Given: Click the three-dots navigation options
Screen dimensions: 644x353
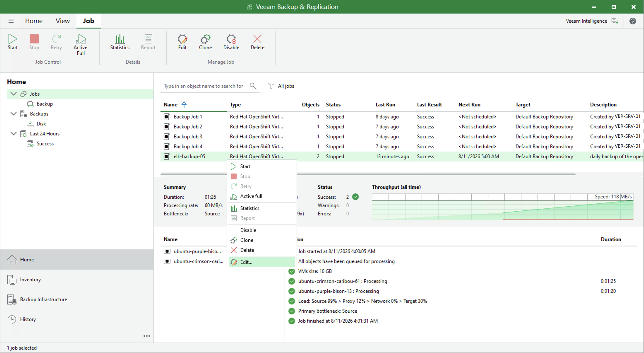Looking at the screenshot, I should 147,336.
